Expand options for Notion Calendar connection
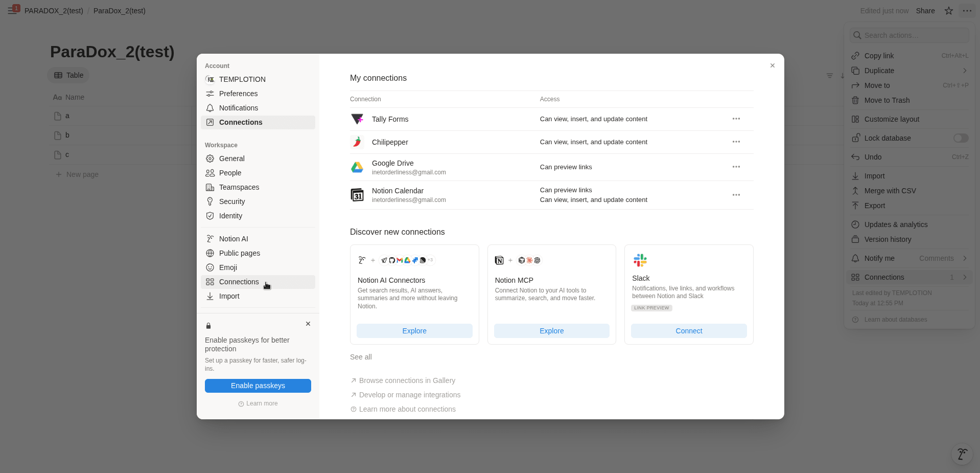This screenshot has width=980, height=473. click(x=736, y=195)
